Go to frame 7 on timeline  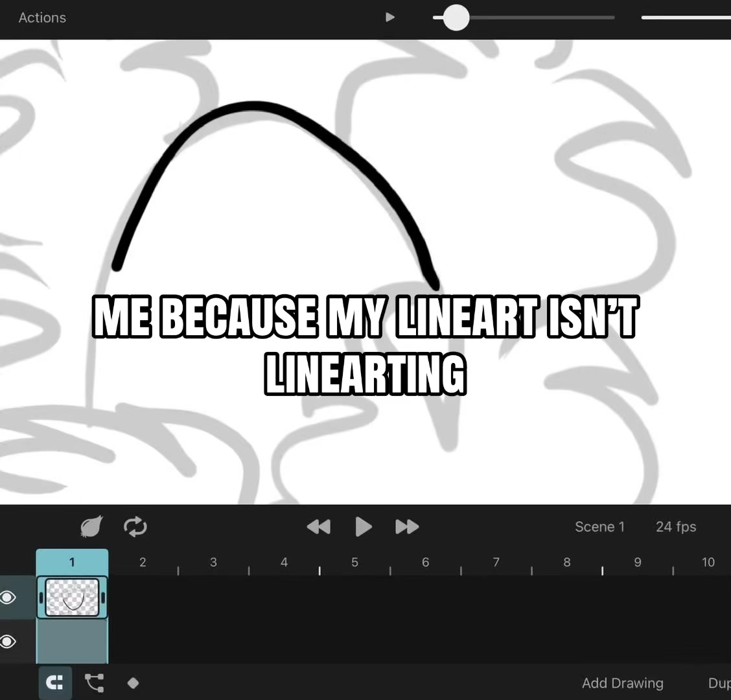[496, 563]
